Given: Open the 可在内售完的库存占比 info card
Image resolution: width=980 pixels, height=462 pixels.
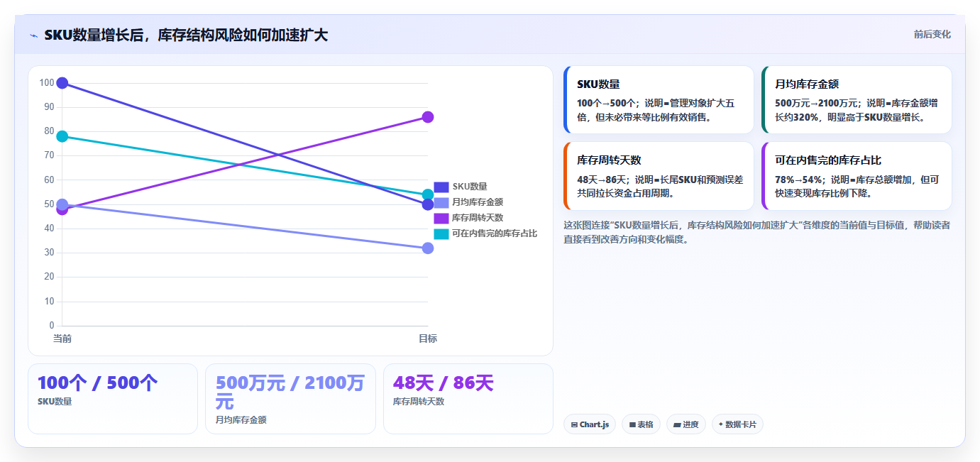Looking at the screenshot, I should tap(857, 176).
